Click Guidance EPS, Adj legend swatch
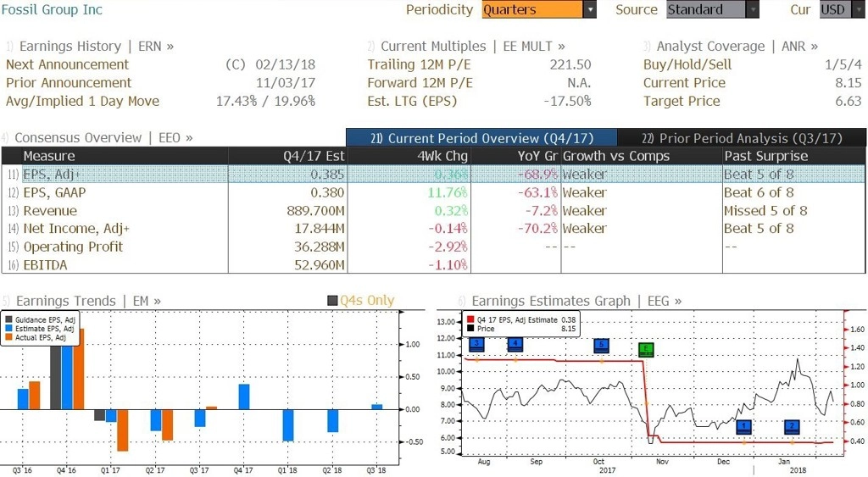 click(8, 320)
